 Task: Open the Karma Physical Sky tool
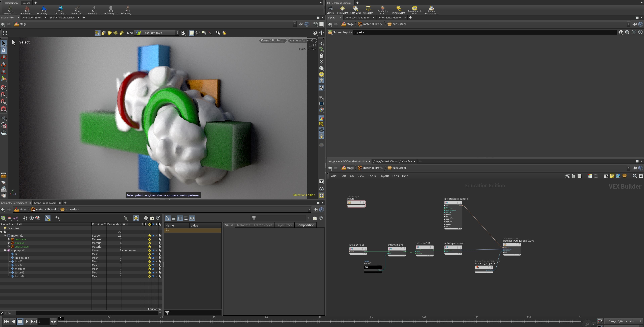(431, 10)
